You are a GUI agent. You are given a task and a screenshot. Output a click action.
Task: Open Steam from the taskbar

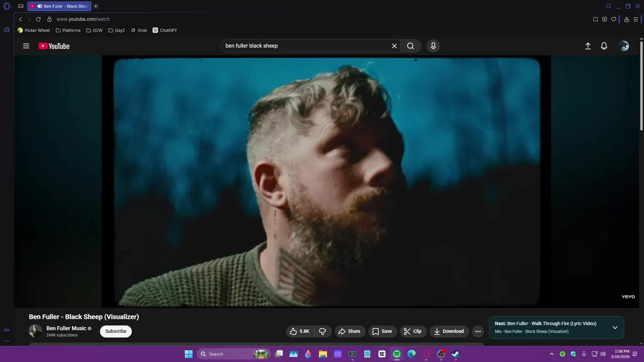455,354
